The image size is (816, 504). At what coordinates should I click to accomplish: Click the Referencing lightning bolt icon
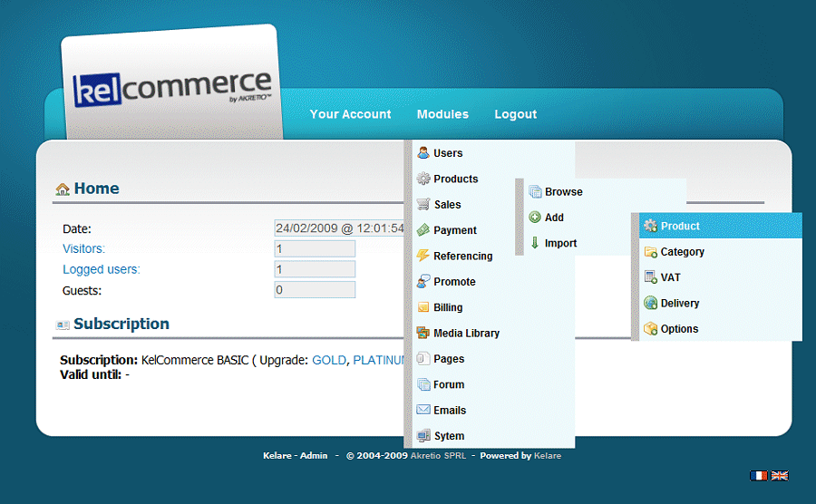click(423, 256)
